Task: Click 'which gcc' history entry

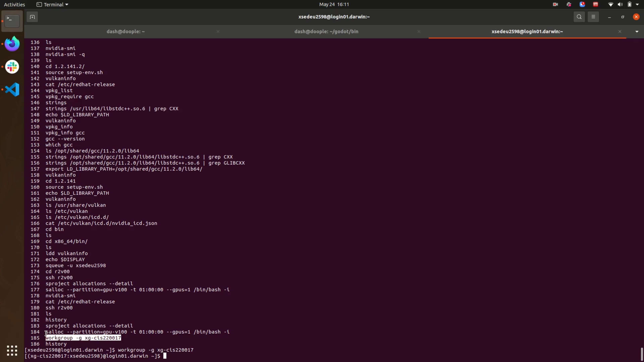Action: pos(59,145)
